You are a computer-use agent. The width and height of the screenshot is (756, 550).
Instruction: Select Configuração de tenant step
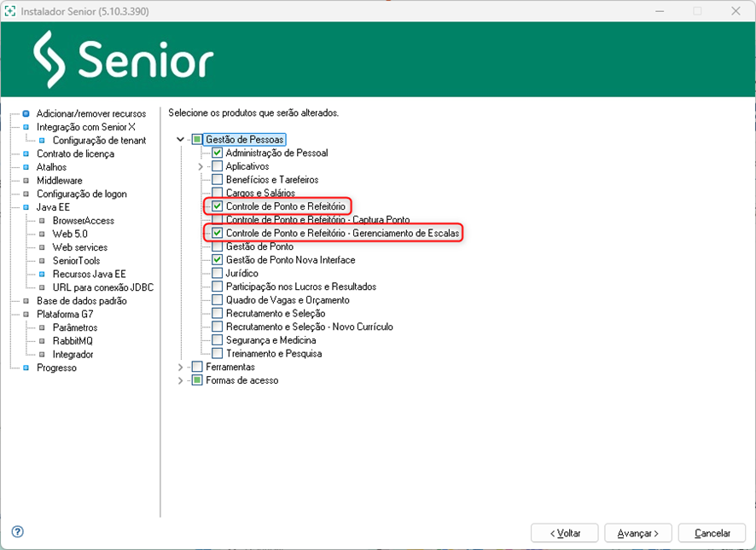click(99, 141)
